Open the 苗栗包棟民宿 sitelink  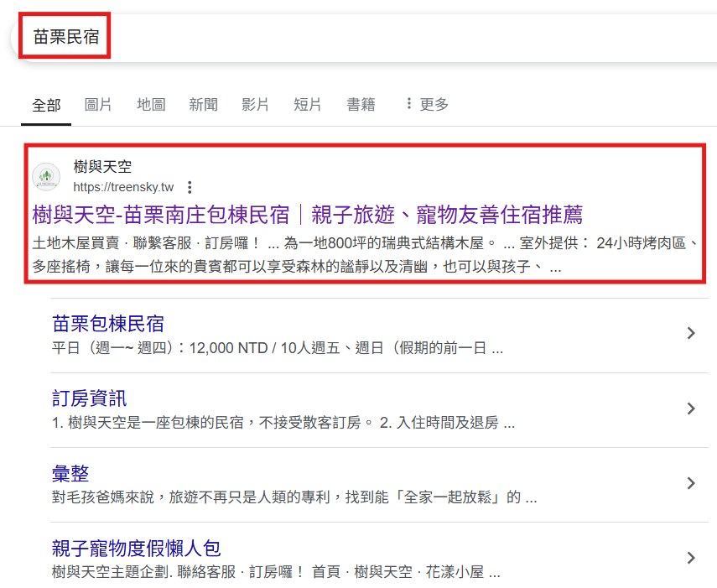108,324
